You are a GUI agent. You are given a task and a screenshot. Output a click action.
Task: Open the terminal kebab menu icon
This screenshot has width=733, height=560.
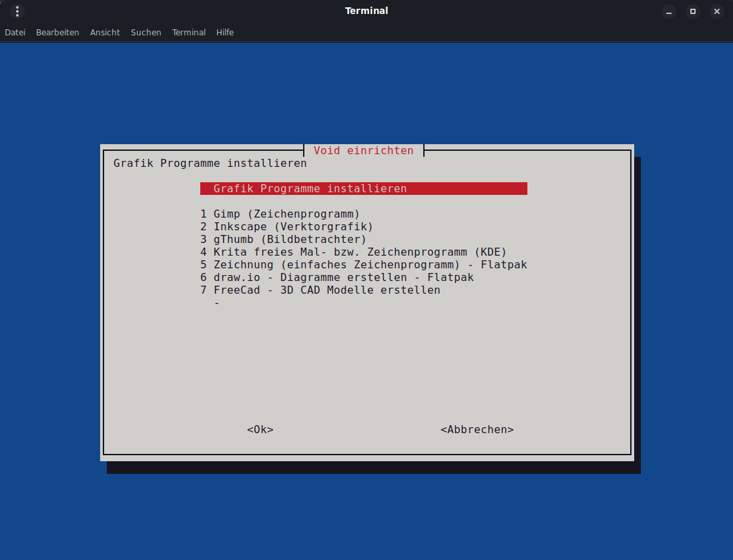click(17, 11)
